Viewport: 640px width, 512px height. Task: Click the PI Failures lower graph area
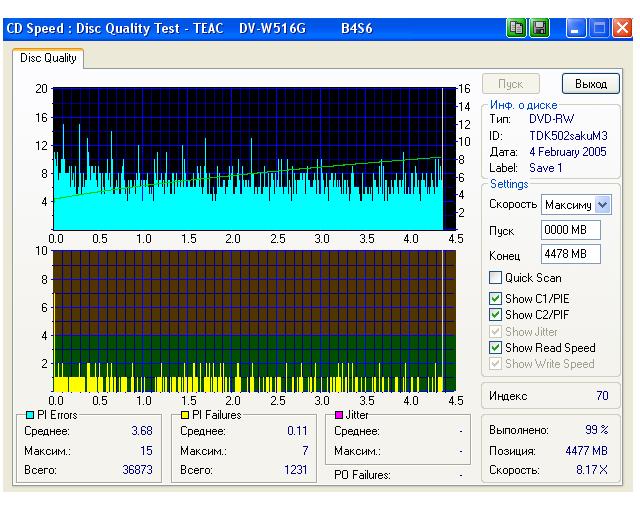(248, 320)
